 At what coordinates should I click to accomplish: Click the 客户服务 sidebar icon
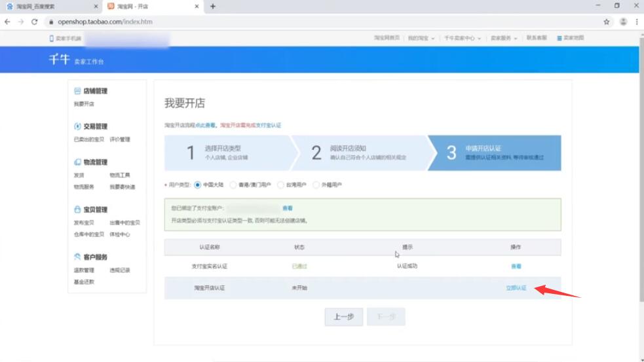77,257
